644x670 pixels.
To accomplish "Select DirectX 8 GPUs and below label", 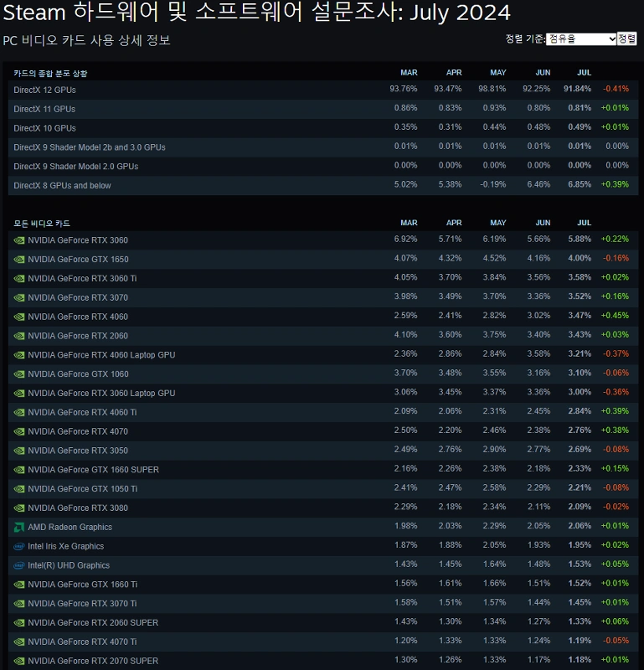I will [62, 186].
